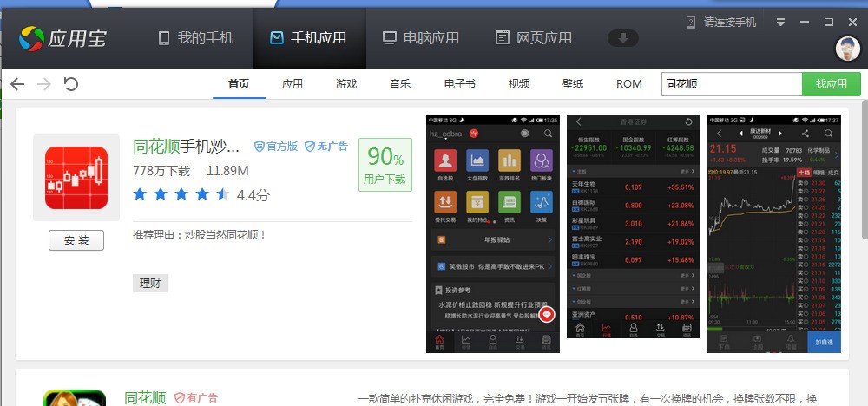Open the main menu dropdown triangle
The height and width of the screenshot is (406, 868).
(780, 22)
